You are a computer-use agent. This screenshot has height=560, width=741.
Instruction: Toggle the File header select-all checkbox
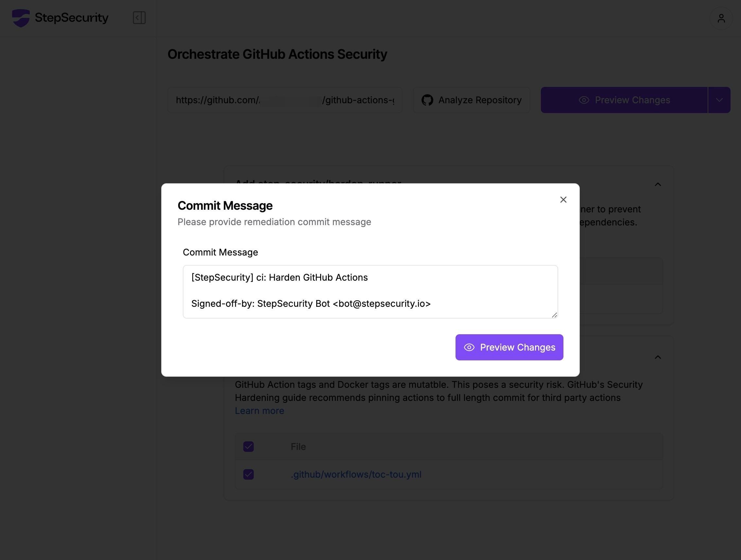point(248,447)
